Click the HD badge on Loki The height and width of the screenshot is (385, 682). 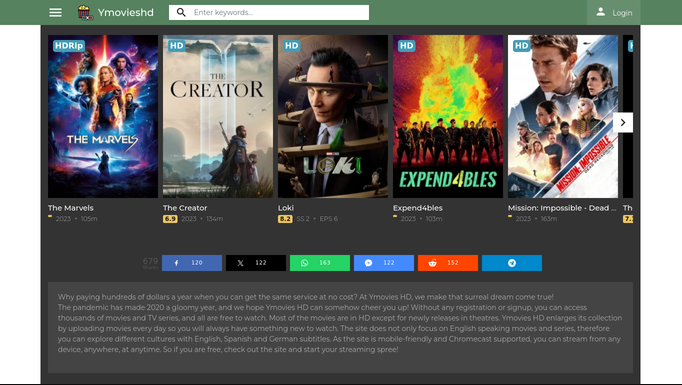(x=291, y=46)
